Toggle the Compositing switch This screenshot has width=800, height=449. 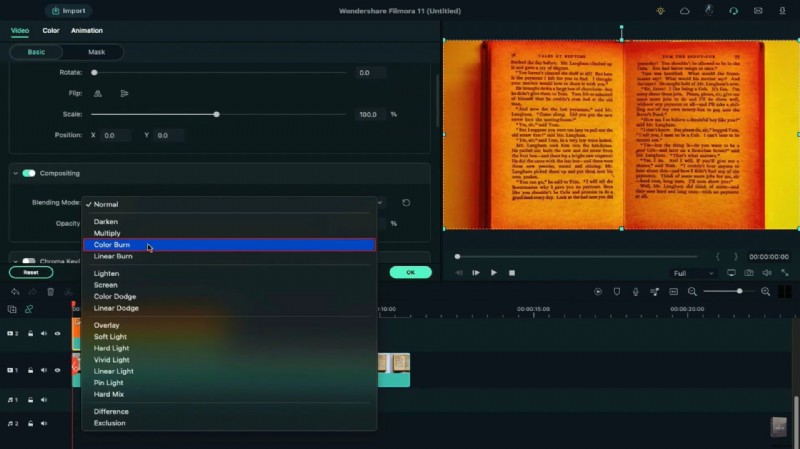tap(29, 173)
